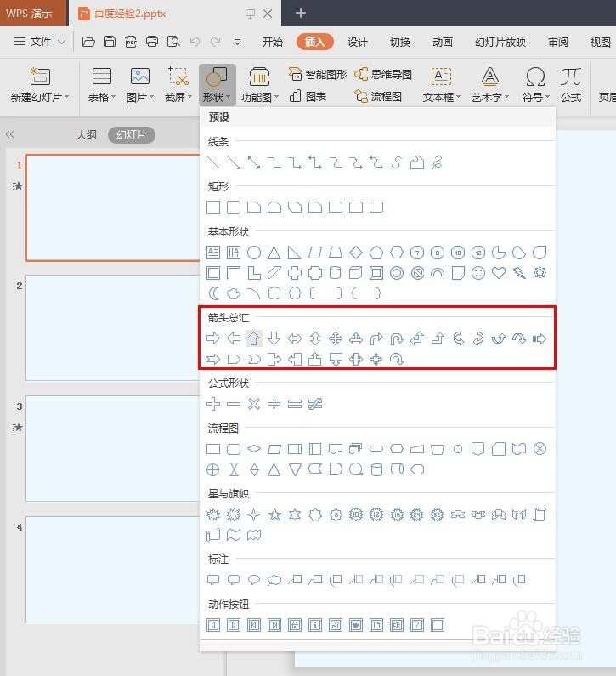Select the lightning bolt shape
616x676 pixels.
tap(519, 273)
